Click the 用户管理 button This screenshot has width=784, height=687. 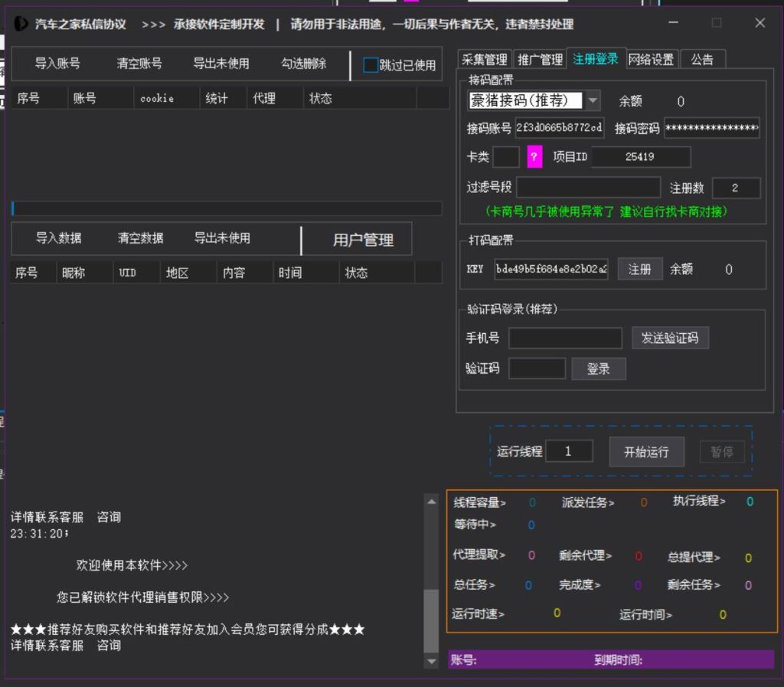[x=363, y=240]
